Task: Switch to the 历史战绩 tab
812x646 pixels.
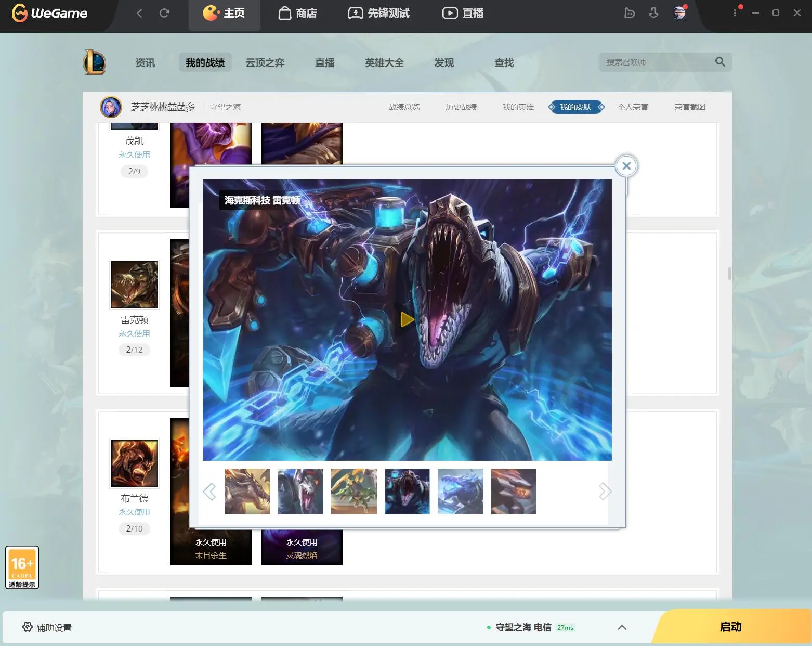Action: pos(461,107)
